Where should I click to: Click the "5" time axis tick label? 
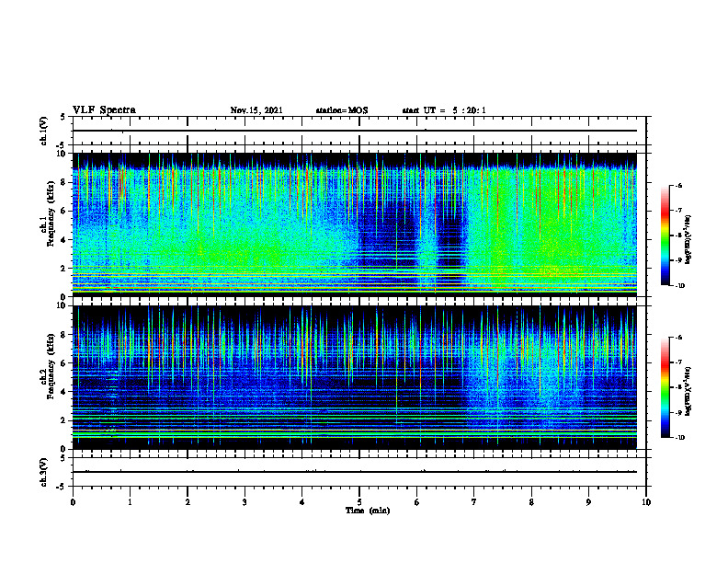(x=359, y=502)
